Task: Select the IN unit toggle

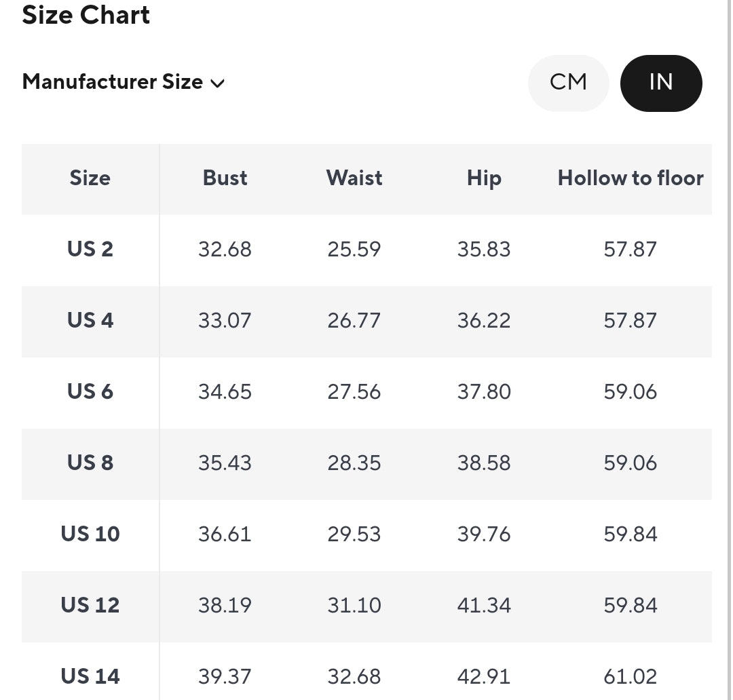Action: (660, 83)
